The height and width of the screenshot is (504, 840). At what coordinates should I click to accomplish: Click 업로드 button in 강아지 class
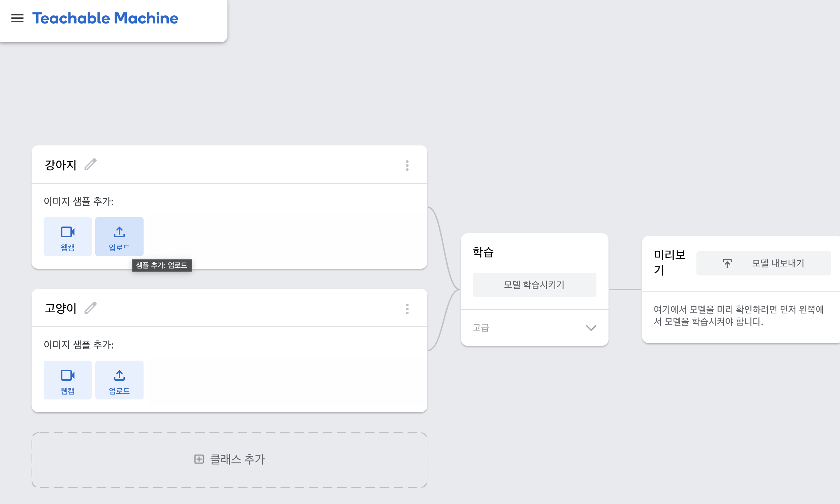(119, 236)
